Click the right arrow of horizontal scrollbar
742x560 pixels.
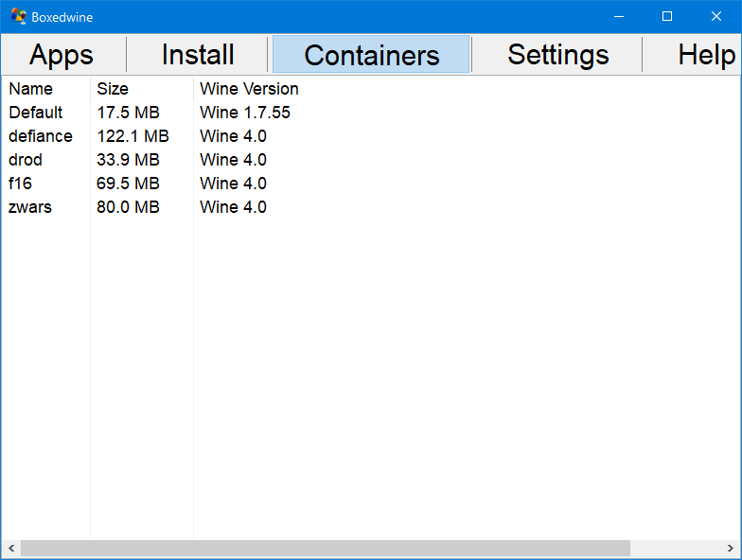[730, 549]
